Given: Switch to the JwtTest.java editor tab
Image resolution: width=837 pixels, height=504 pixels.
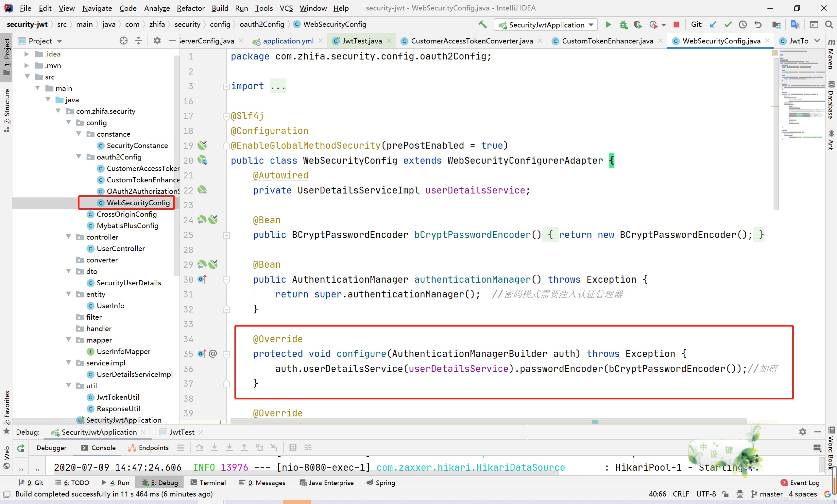Looking at the screenshot, I should (361, 41).
